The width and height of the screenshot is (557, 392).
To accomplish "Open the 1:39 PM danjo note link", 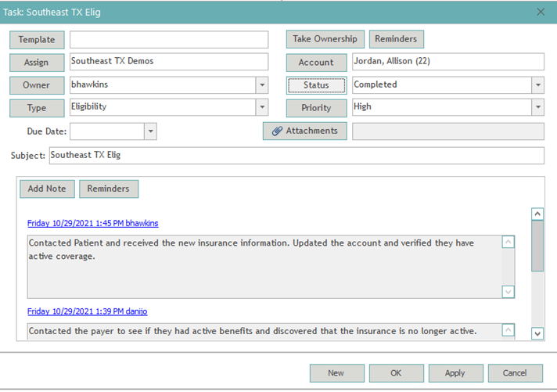I will click(x=87, y=311).
